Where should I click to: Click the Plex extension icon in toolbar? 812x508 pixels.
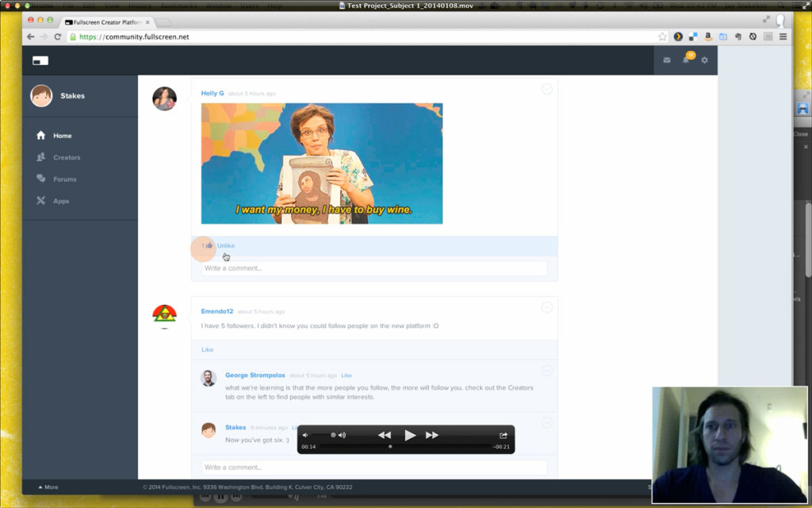tap(678, 37)
